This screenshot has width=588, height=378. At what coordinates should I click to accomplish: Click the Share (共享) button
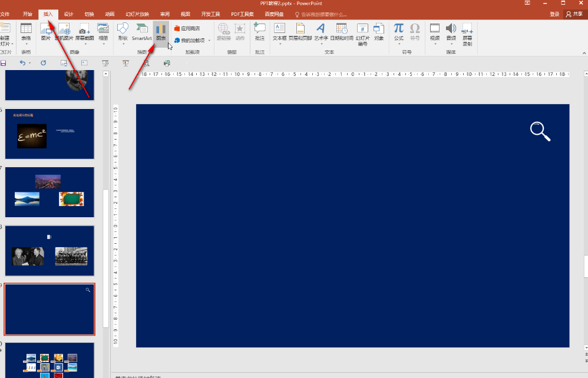pos(574,14)
